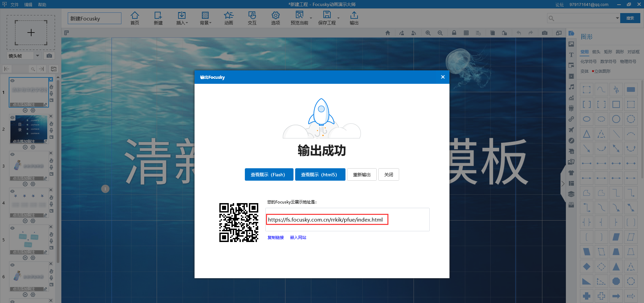Click the zoom out magnifier icon
This screenshot has width=644, height=303.
(440, 33)
